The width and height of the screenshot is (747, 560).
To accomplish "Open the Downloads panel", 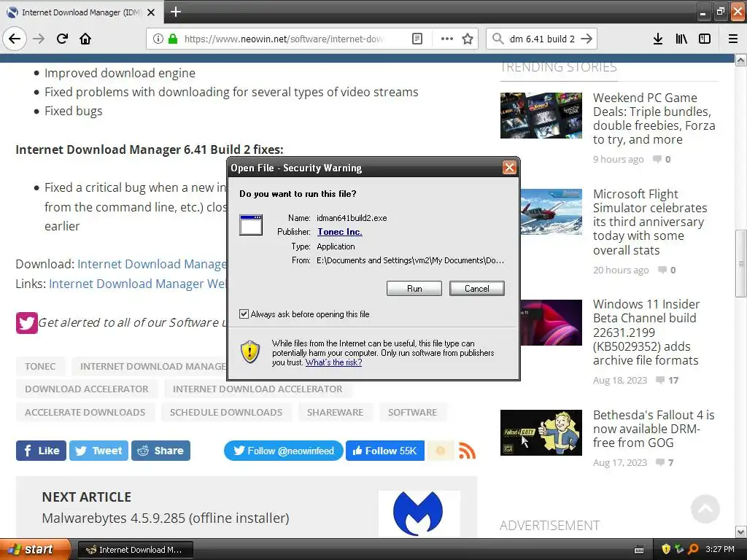I will pyautogui.click(x=657, y=39).
